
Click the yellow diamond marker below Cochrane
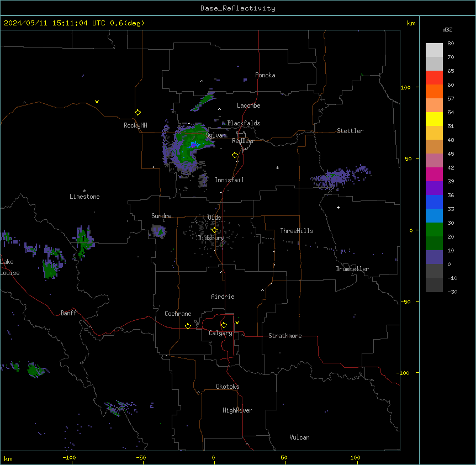point(188,326)
